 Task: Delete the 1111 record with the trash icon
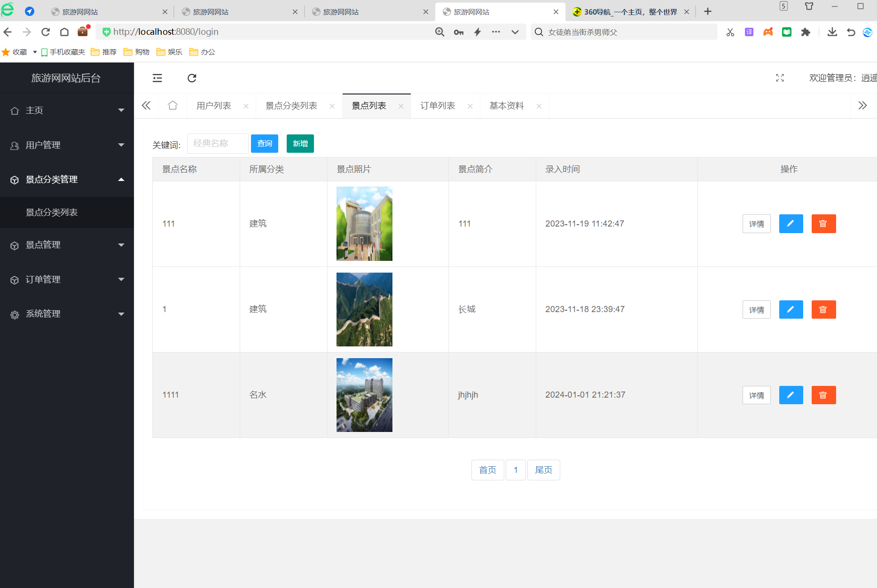point(823,395)
